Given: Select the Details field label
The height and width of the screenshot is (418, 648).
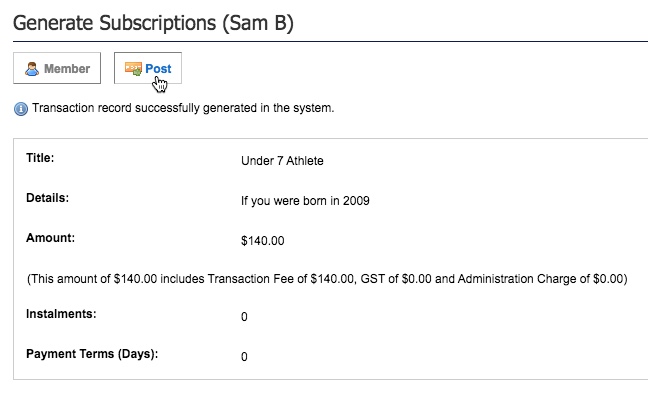Looking at the screenshot, I should (x=46, y=198).
